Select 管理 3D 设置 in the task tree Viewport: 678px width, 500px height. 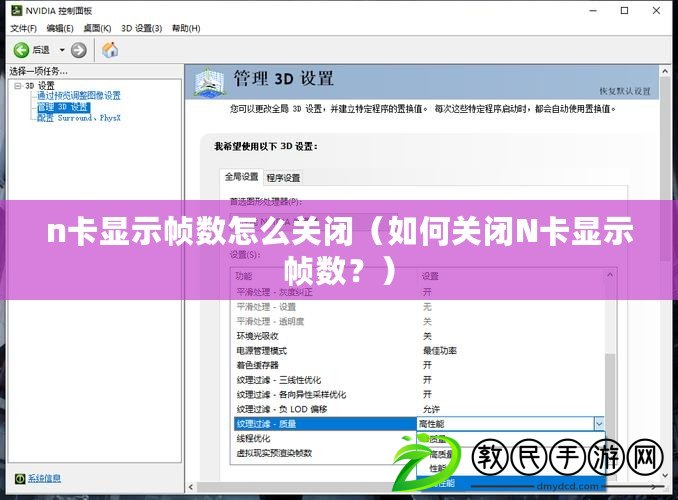click(63, 107)
